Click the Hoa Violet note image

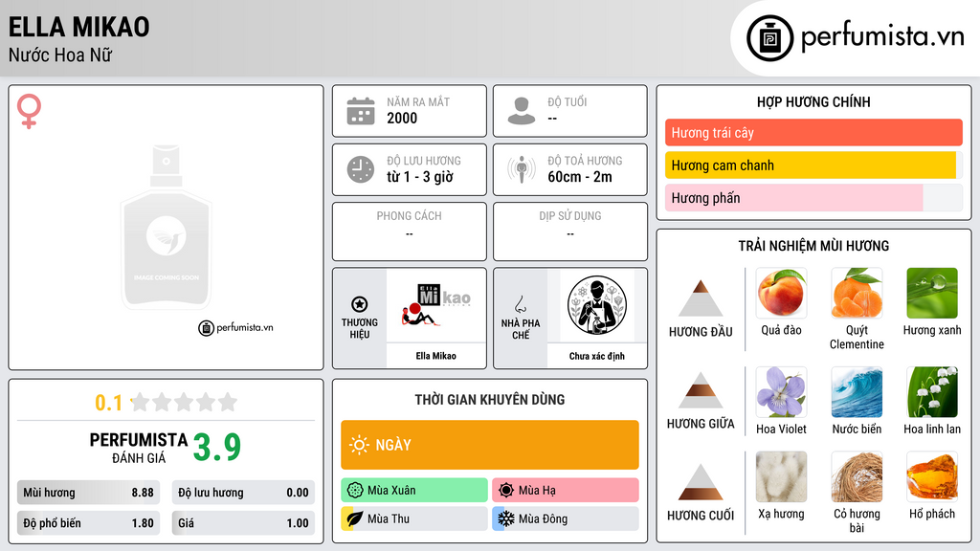[x=781, y=391]
